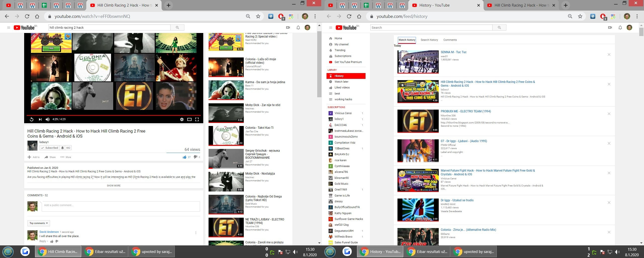Open Eibar rezultati taskbar item on left
This screenshot has width=644, height=258.
[x=105, y=251]
